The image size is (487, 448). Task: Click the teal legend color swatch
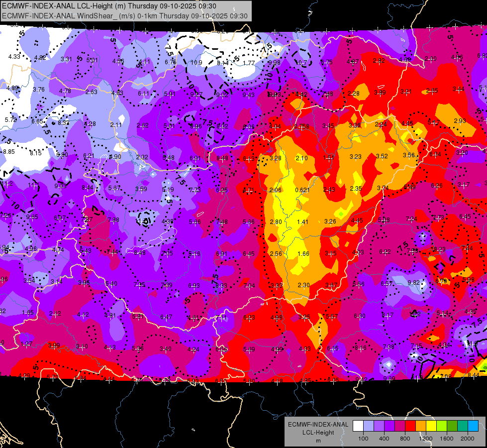[463, 426]
